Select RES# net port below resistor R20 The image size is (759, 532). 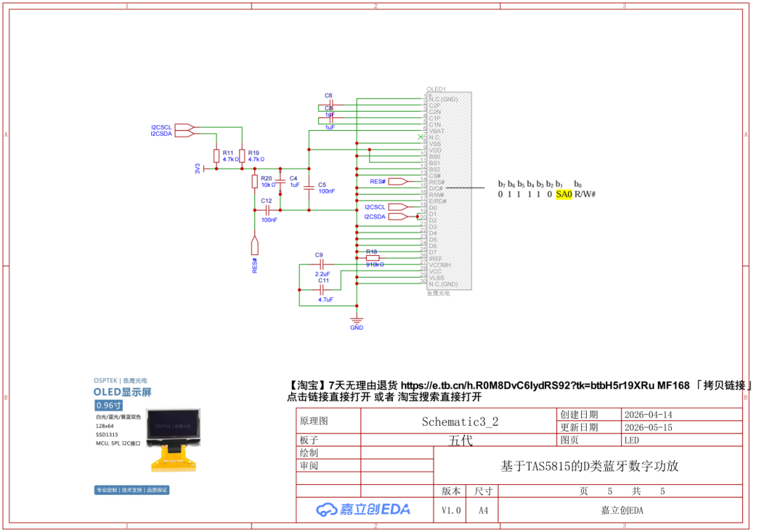point(254,245)
